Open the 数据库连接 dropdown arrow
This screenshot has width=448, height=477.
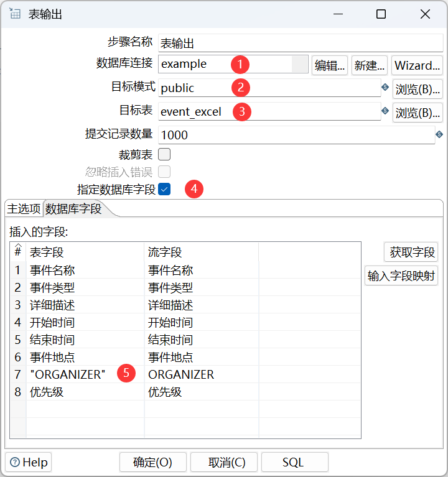tap(300, 64)
